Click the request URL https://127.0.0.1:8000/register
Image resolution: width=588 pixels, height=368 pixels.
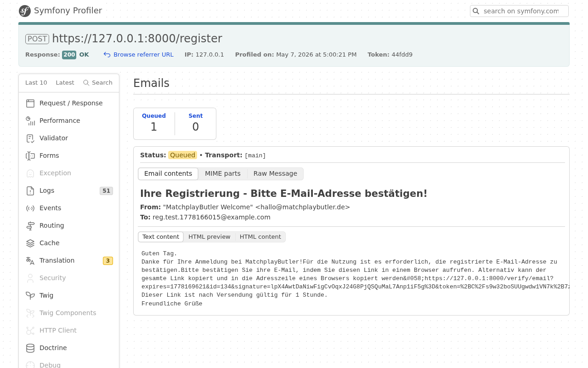point(137,39)
